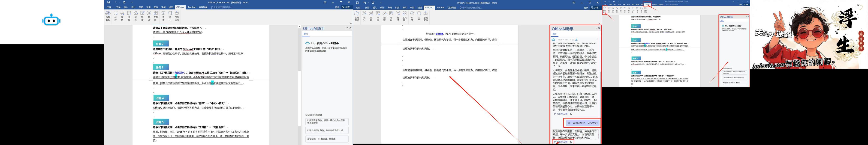Switch to 审阅 tab in left Word window
The height and width of the screenshot is (145, 868).
tap(163, 7)
